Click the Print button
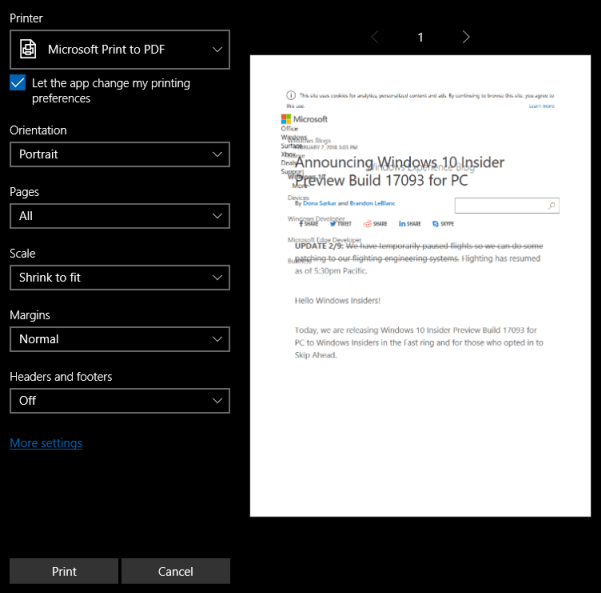The width and height of the screenshot is (601, 593). (x=64, y=571)
